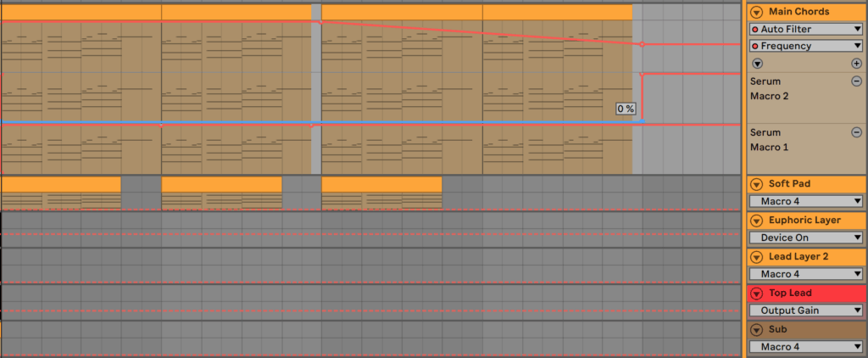This screenshot has width=868, height=358.
Task: Click the Top Lead dashed automation line
Action: pos(371,310)
